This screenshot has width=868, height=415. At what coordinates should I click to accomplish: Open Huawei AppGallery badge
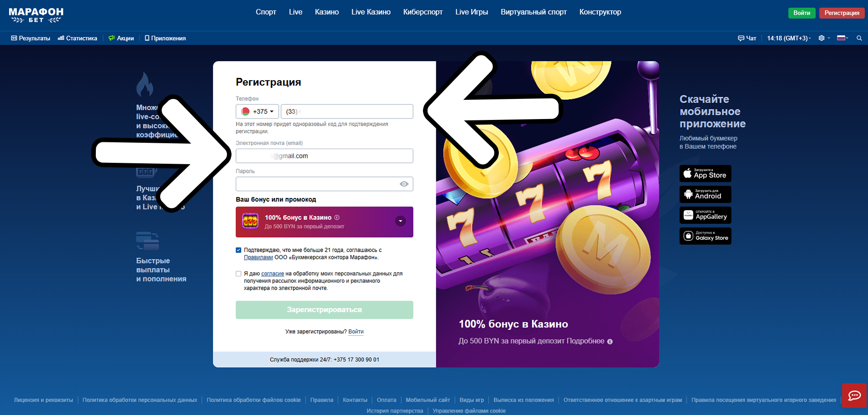pos(705,215)
